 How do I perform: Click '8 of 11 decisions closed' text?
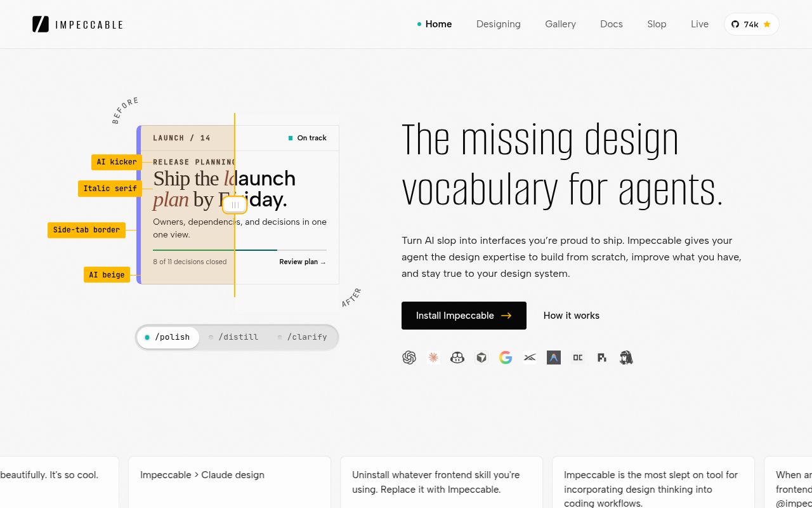pyautogui.click(x=190, y=262)
